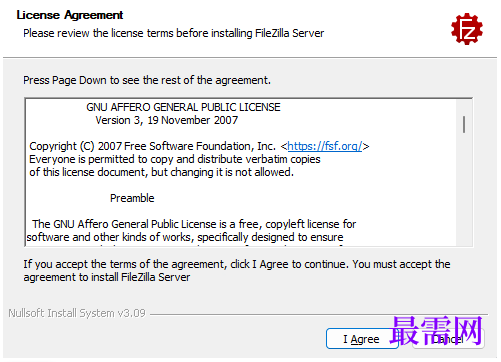Image resolution: width=501 pixels, height=362 pixels.
Task: Open the https://fsf.org/ hyperlink
Action: (324, 146)
